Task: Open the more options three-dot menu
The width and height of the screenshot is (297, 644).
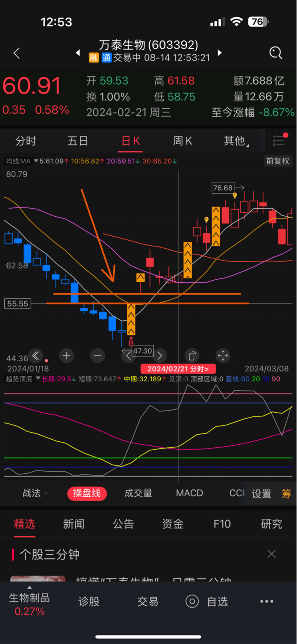Action: click(x=266, y=601)
